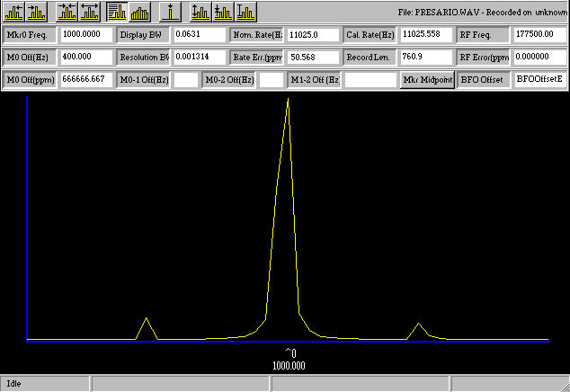The height and width of the screenshot is (392, 570).
Task: Click the Mkr0 Freq. label button
Action: (30, 35)
